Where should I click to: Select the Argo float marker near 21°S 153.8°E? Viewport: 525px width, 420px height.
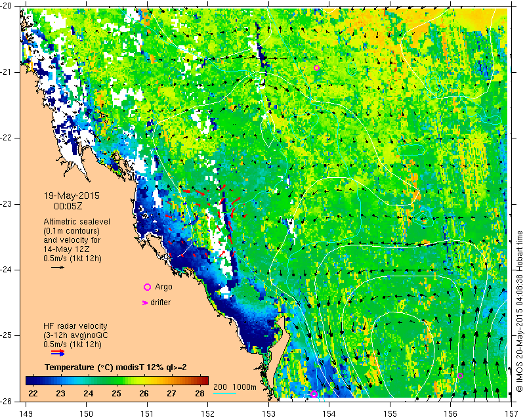pos(316,68)
